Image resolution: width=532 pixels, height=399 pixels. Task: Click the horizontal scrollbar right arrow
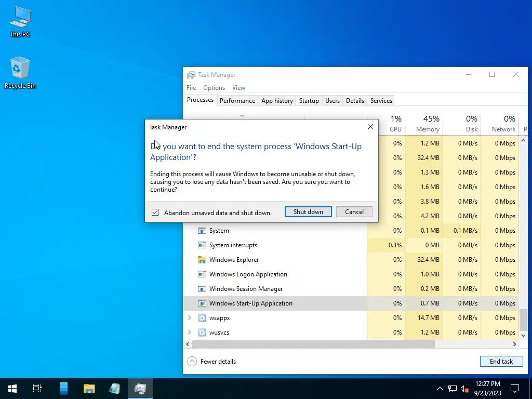[x=515, y=344]
